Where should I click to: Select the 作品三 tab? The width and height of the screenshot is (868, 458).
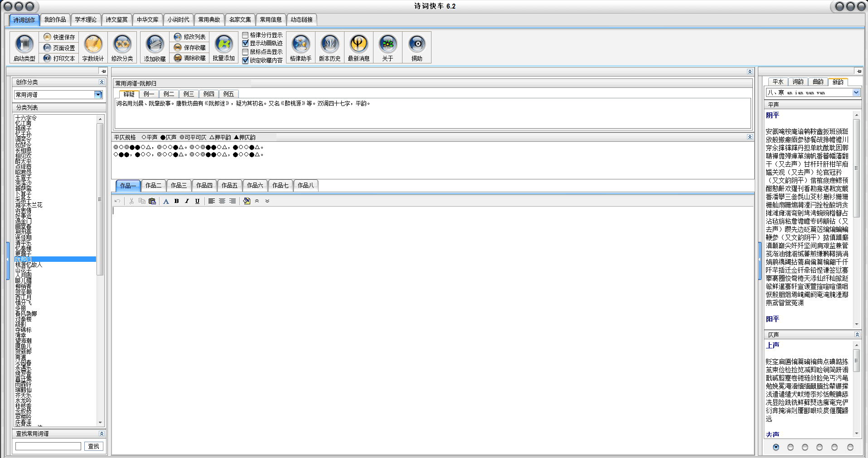tap(179, 185)
